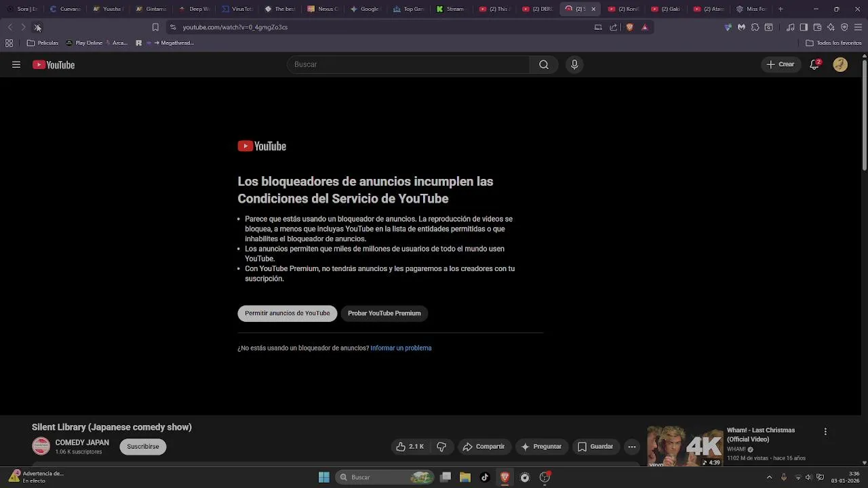Image resolution: width=868 pixels, height=488 pixels.
Task: Close the current YouTube tab
Action: (x=593, y=9)
